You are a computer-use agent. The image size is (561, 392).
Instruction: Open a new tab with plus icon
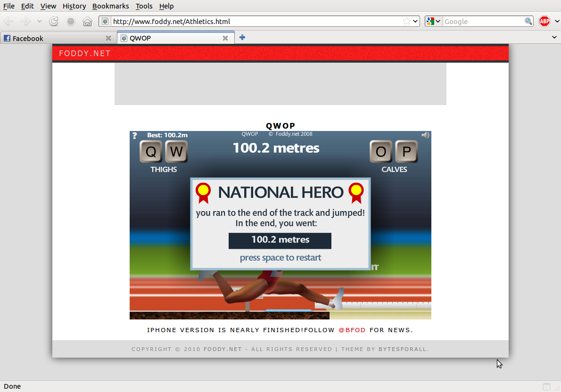[x=242, y=37]
